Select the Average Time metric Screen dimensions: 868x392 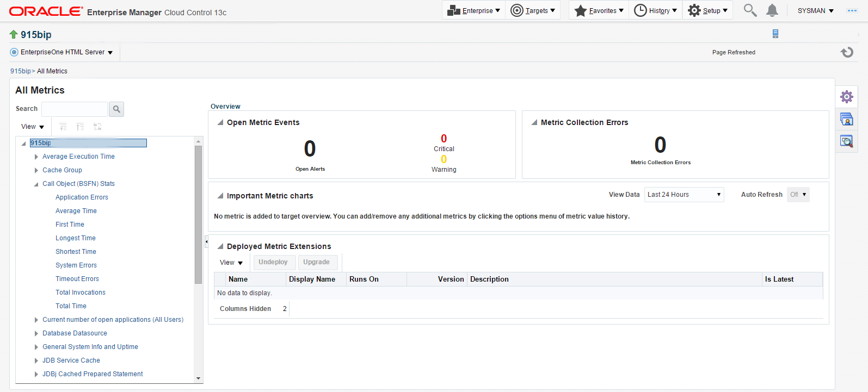click(76, 211)
